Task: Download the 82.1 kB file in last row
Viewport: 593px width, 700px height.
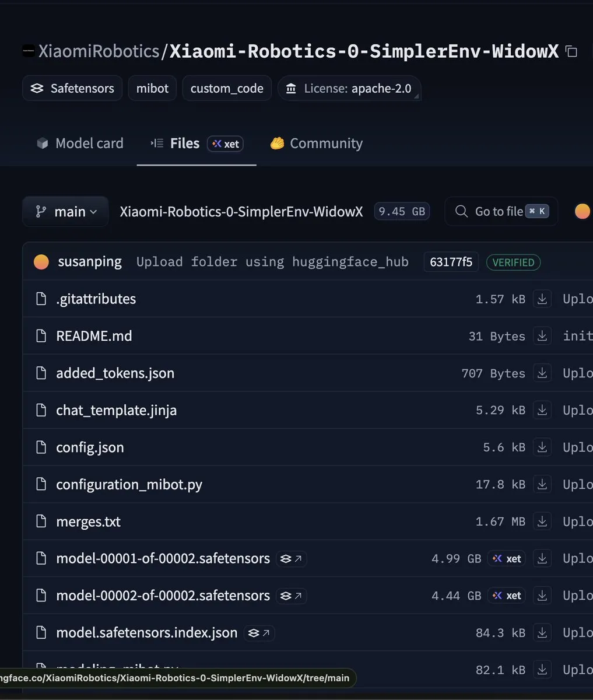Action: click(542, 670)
